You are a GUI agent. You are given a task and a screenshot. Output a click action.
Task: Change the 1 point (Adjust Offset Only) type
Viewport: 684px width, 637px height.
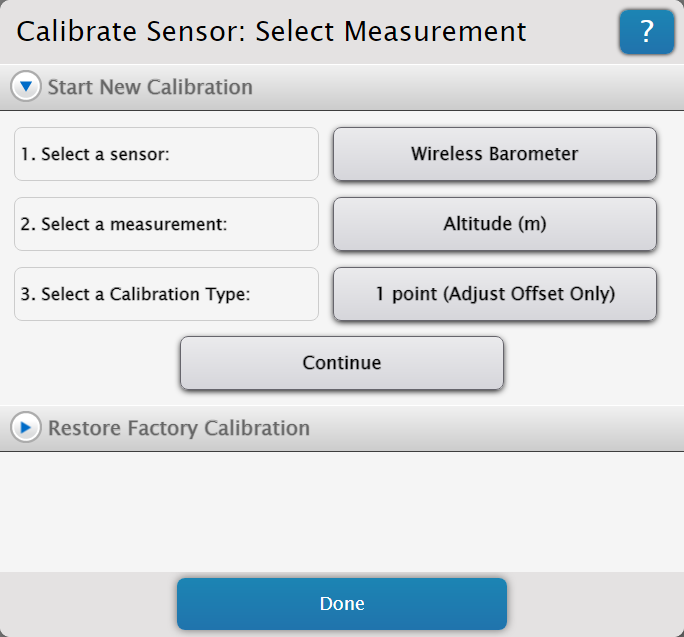click(495, 294)
